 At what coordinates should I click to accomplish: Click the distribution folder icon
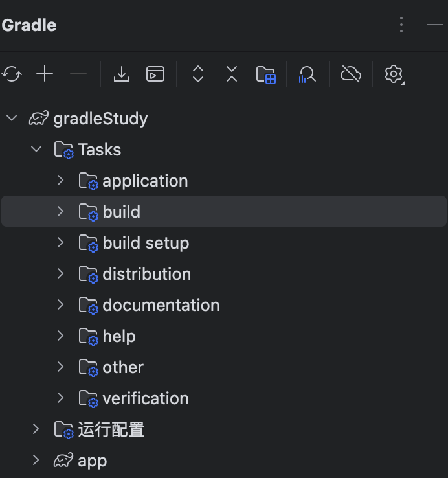click(89, 275)
